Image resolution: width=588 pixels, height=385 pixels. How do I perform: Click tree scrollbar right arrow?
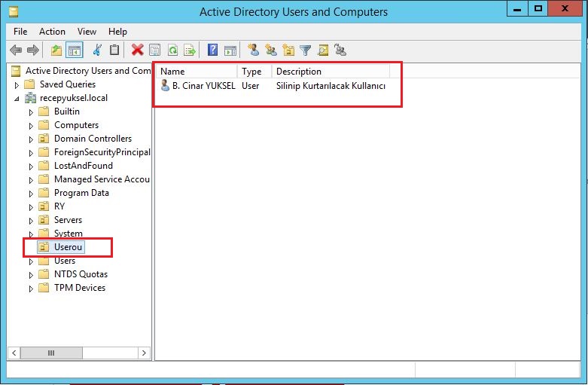click(144, 353)
